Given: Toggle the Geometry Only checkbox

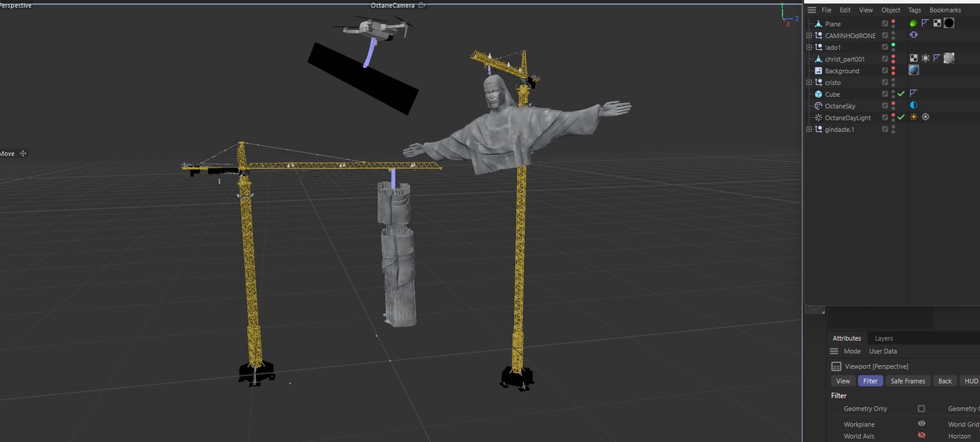Looking at the screenshot, I should [x=921, y=409].
